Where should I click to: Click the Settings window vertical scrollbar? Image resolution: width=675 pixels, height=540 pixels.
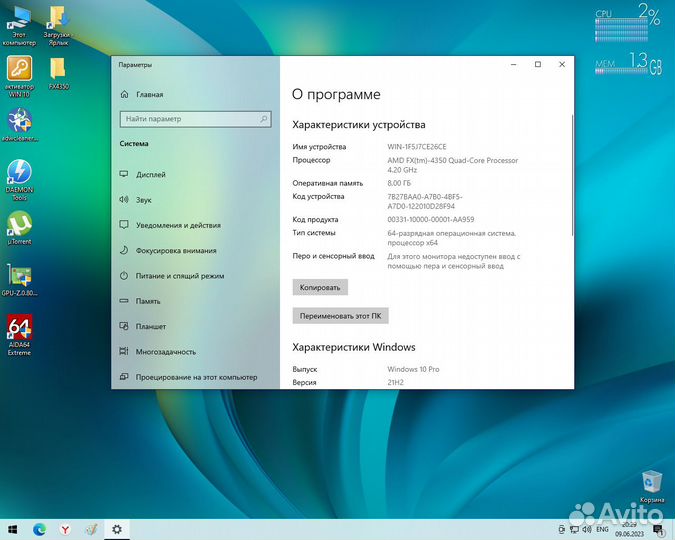572,175
